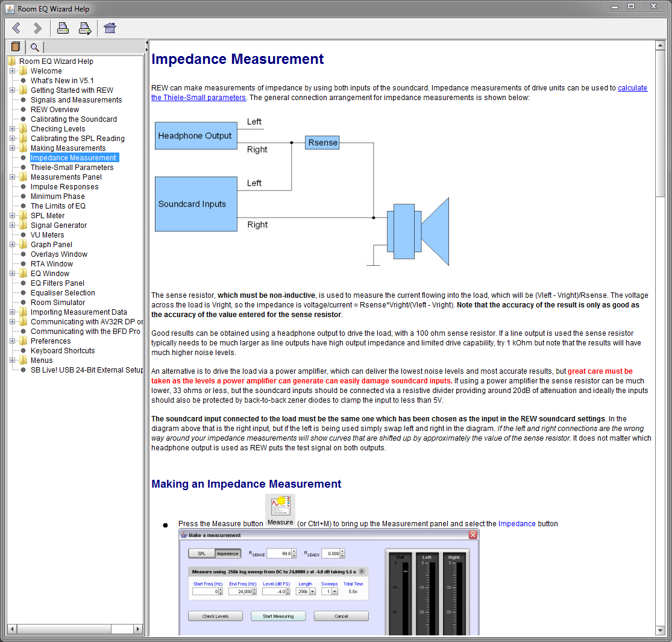This screenshot has width=672, height=642.
Task: Expand the SPL Meter node
Action: click(12, 216)
